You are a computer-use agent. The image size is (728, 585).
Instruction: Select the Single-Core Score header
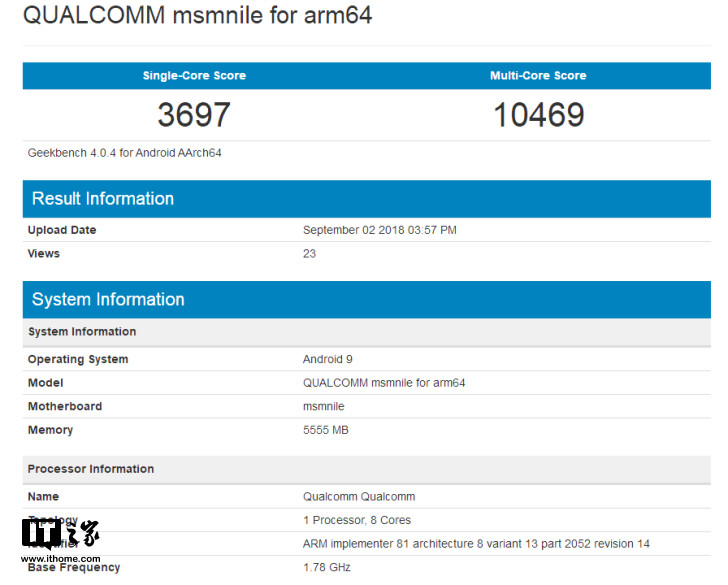coord(194,76)
